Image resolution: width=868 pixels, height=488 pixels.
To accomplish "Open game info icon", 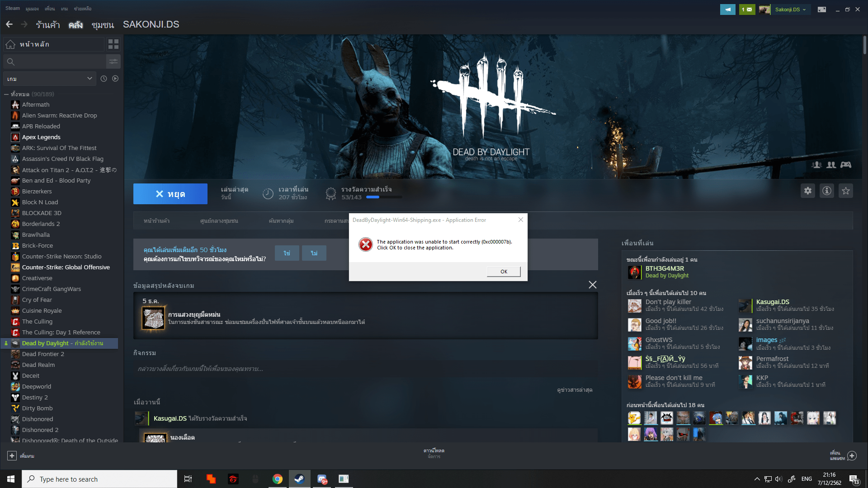I will coord(827,191).
